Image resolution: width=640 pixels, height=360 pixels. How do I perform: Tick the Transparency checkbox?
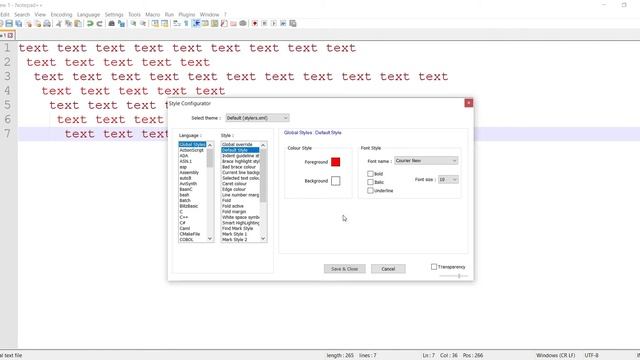pos(434,267)
